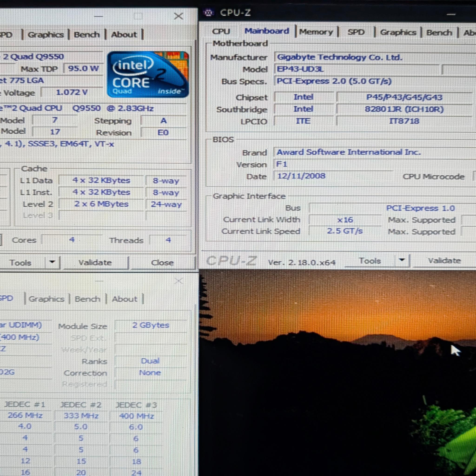Image resolution: width=476 pixels, height=476 pixels.
Task: Click Tools button in Mainboard window
Action: pyautogui.click(x=370, y=261)
